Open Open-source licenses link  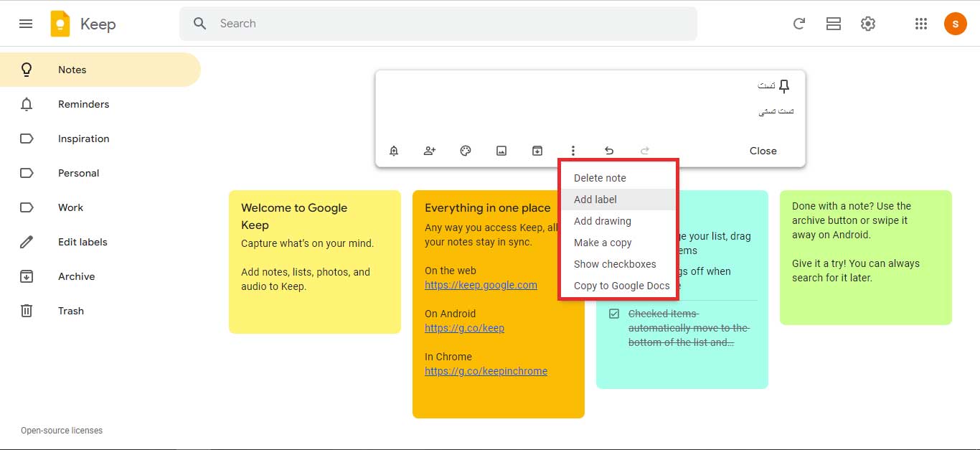pos(62,431)
